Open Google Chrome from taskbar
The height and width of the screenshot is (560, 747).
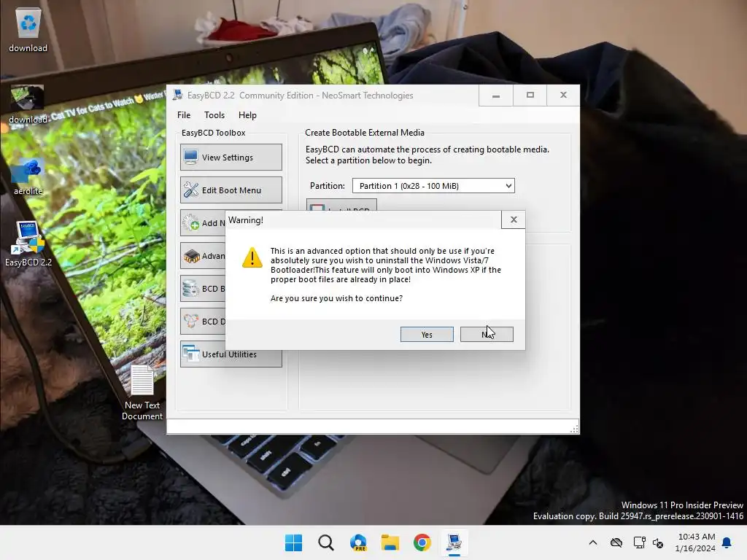422,542
